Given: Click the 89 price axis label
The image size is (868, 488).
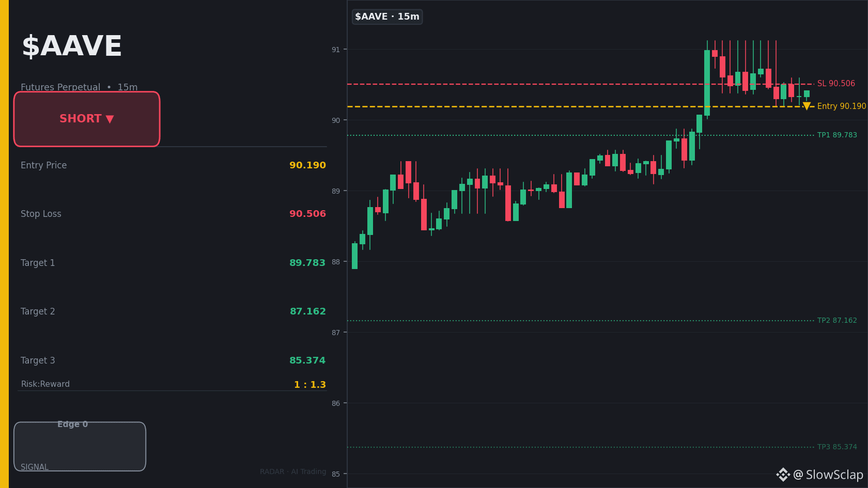Looking at the screenshot, I should point(336,191).
